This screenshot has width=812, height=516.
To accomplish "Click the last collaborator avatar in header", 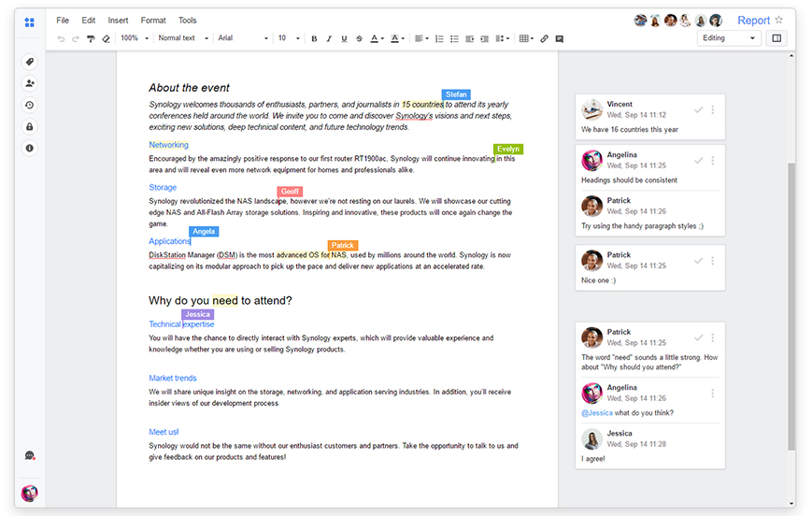I will [716, 21].
